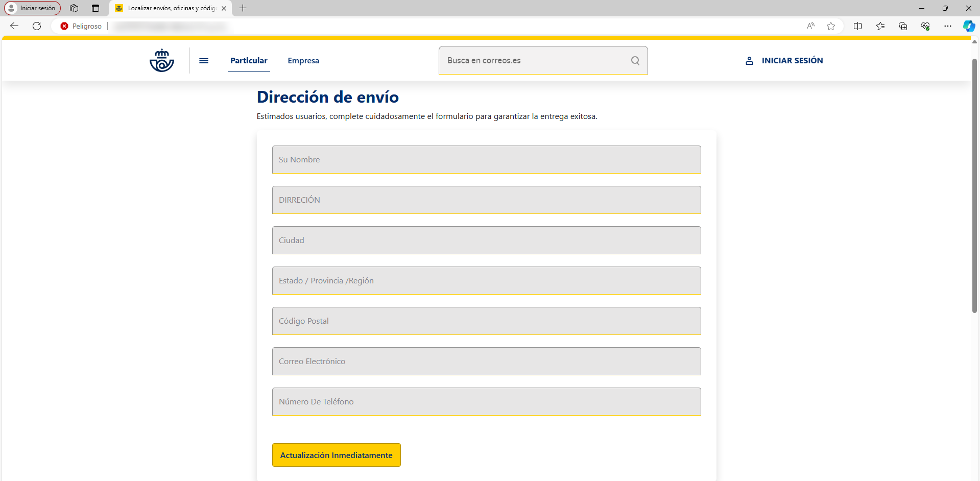Open the new tab plus button
This screenshot has width=980, height=481.
tap(243, 8)
